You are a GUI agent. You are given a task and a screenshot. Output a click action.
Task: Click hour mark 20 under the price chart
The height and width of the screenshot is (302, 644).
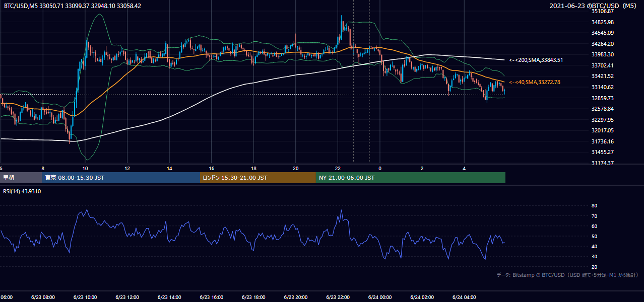[296, 168]
